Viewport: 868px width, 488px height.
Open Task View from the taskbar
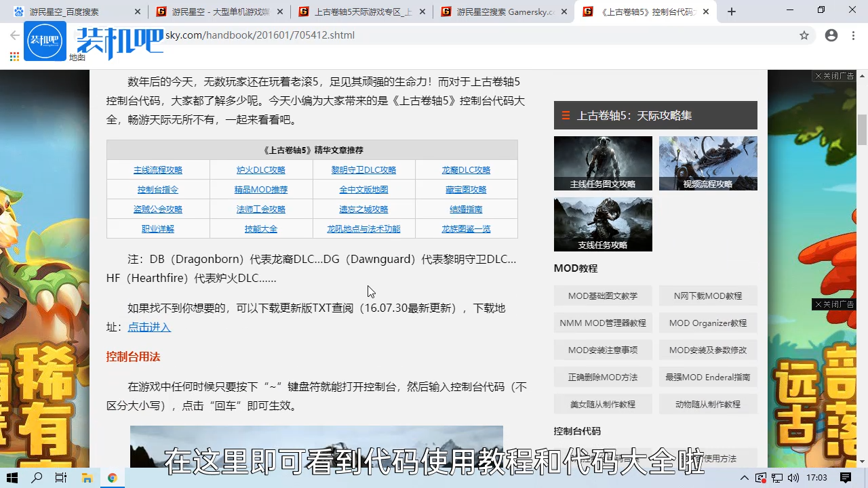61,478
